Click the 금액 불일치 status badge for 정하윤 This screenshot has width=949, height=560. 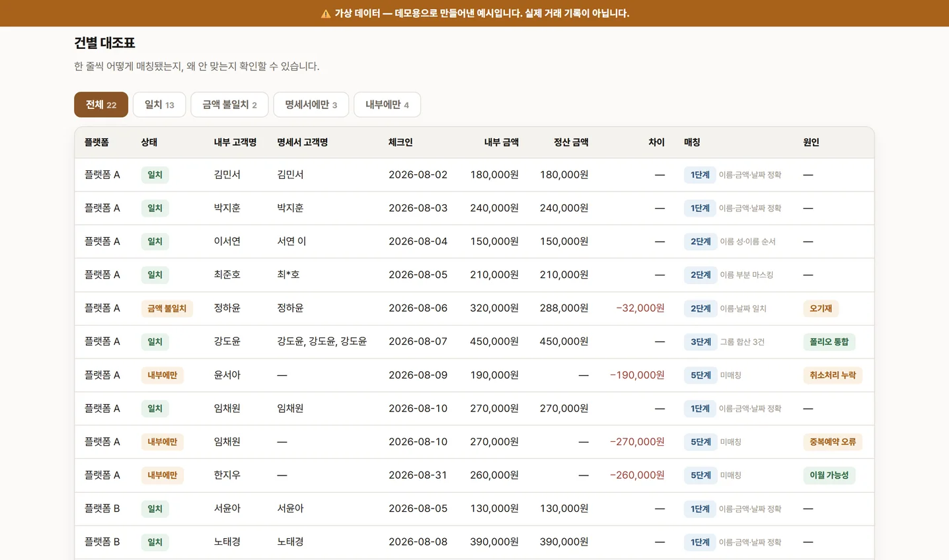click(x=167, y=308)
